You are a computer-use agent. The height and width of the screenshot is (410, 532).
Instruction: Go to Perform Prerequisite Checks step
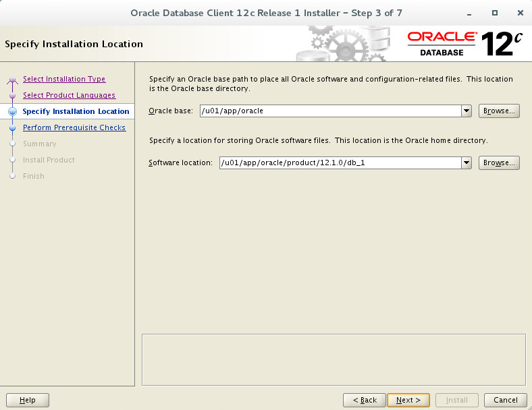[x=74, y=127]
